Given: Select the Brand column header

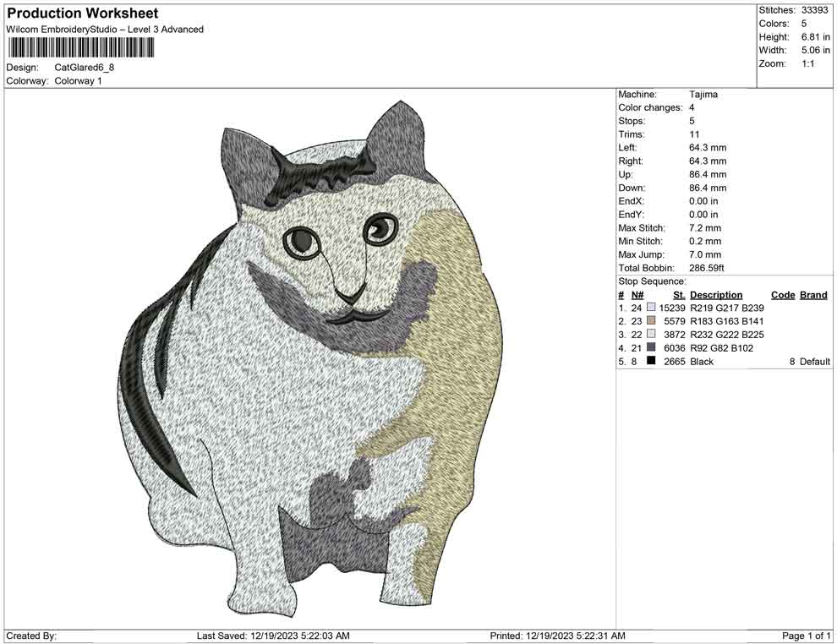Looking at the screenshot, I should coord(812,294).
